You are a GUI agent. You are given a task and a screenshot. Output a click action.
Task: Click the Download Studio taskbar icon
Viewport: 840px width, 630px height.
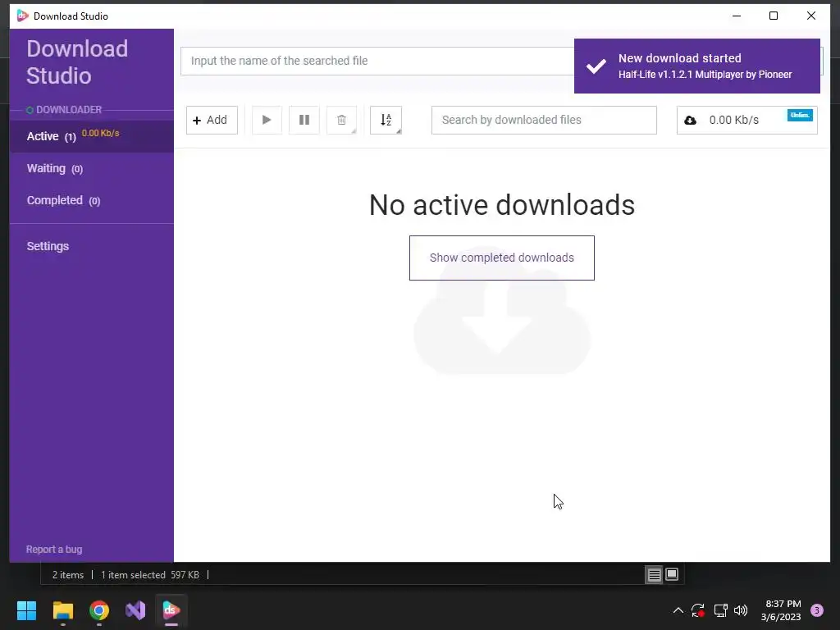coord(171,610)
